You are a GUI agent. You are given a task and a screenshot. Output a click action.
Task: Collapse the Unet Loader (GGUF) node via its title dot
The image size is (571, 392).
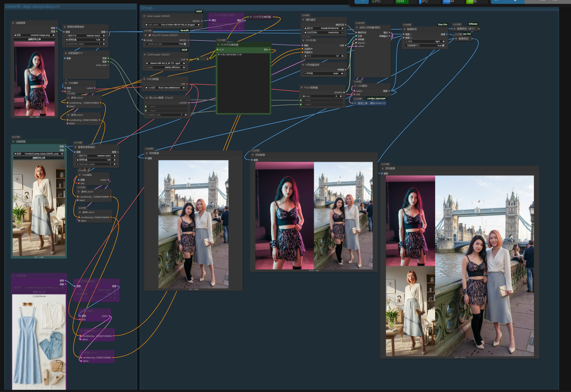point(144,16)
